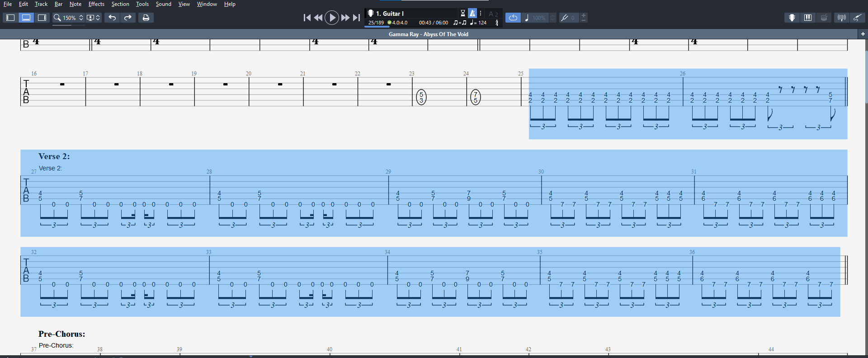Open the zoom level stepper arrows
868x358 pixels.
[x=81, y=18]
